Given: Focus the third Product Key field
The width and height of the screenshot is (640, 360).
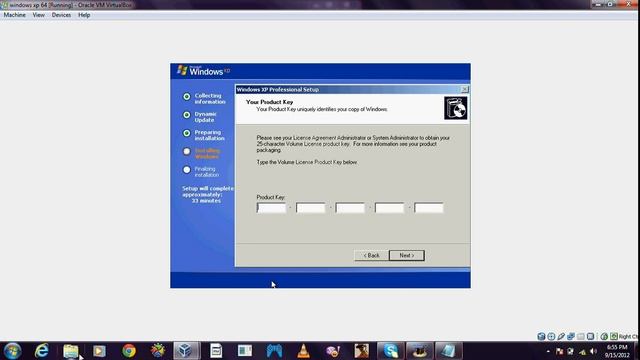Looking at the screenshot, I should point(350,208).
